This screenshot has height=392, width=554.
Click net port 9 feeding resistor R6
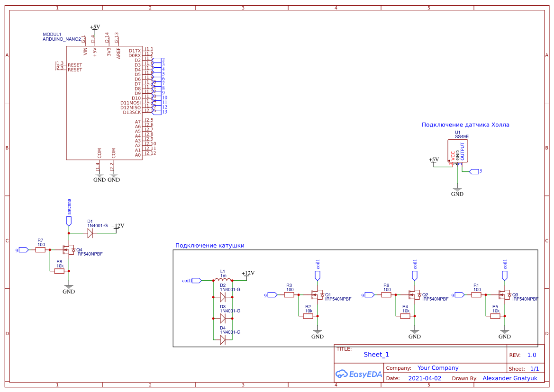tap(370, 294)
